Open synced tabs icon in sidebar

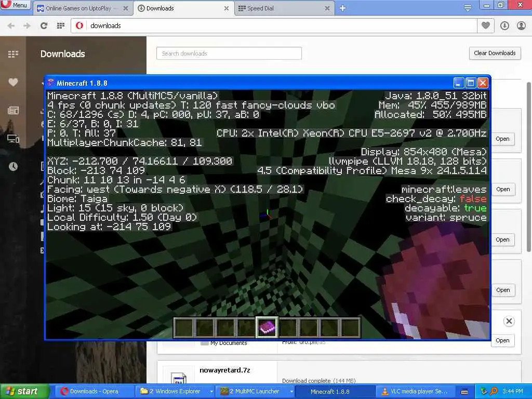(13, 138)
